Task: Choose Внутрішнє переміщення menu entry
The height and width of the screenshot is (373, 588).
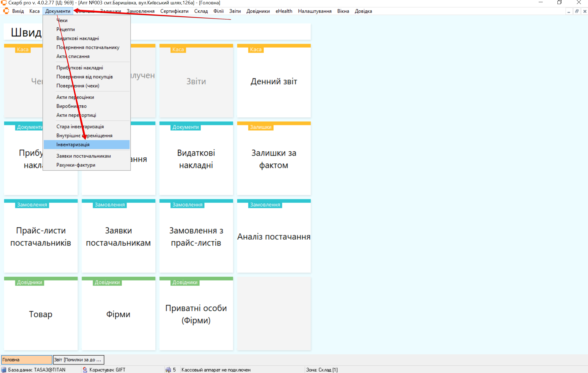Action: point(84,136)
